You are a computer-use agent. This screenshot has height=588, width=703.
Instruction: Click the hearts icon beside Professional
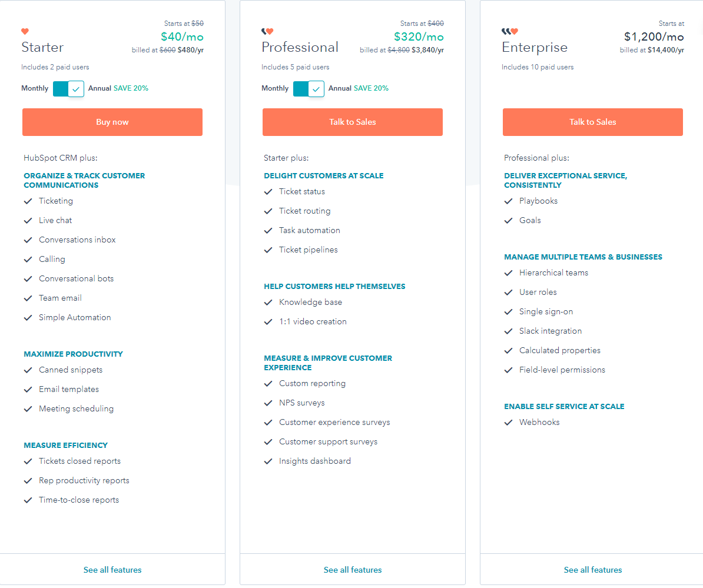[x=268, y=31]
